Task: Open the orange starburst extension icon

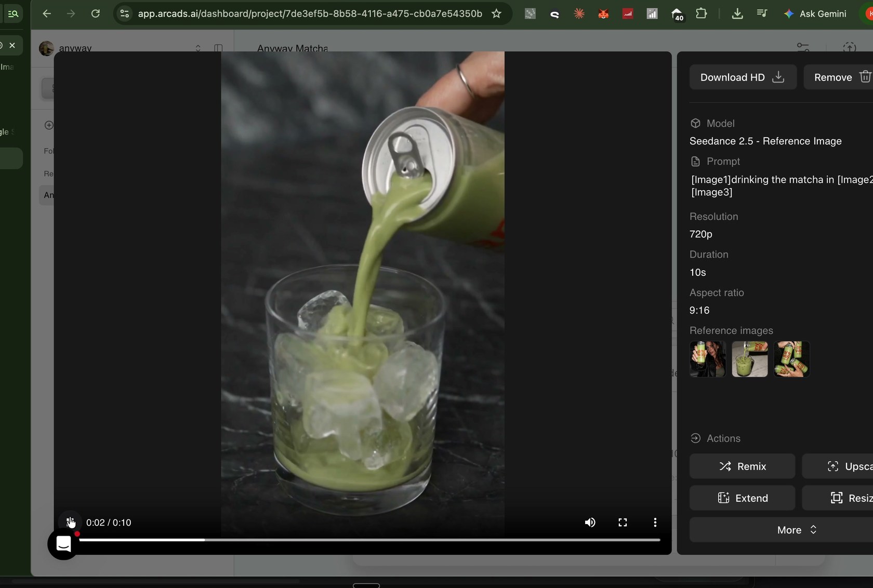Action: point(579,14)
